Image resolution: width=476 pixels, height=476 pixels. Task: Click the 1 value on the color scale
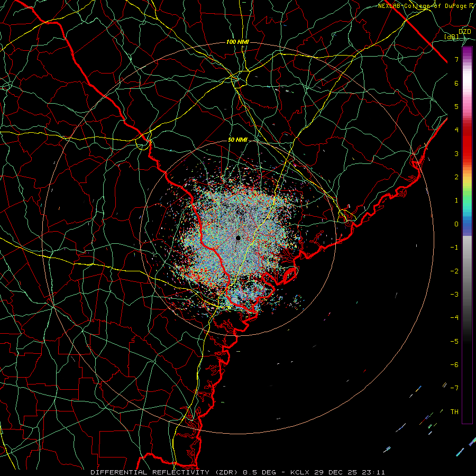(x=456, y=200)
